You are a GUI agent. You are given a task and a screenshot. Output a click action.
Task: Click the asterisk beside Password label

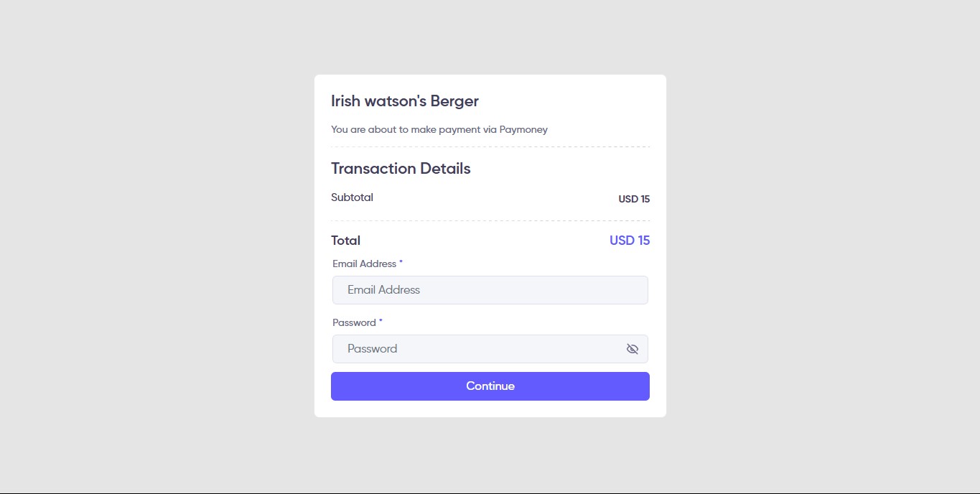click(381, 322)
